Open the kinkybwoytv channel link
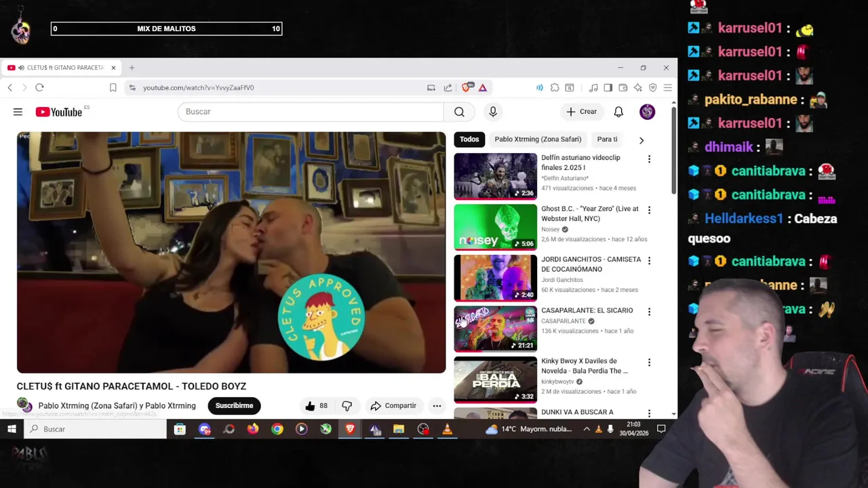 click(557, 382)
